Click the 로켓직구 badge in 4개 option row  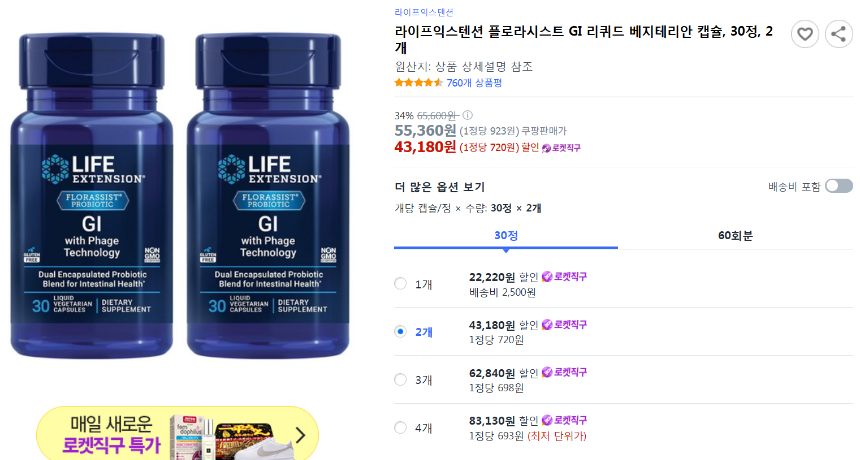[564, 421]
